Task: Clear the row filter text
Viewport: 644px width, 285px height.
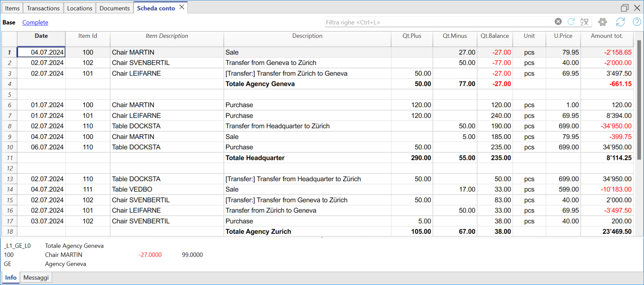Action: click(558, 22)
